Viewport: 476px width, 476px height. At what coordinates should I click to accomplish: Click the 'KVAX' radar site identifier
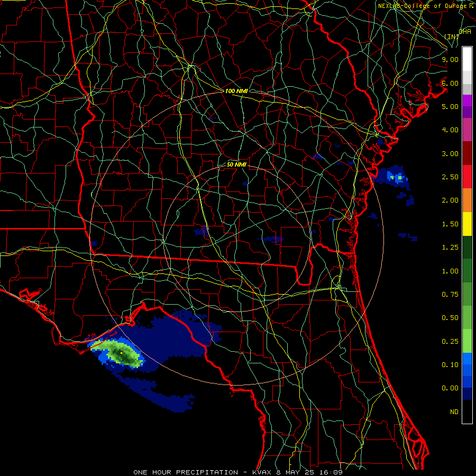[x=262, y=472]
